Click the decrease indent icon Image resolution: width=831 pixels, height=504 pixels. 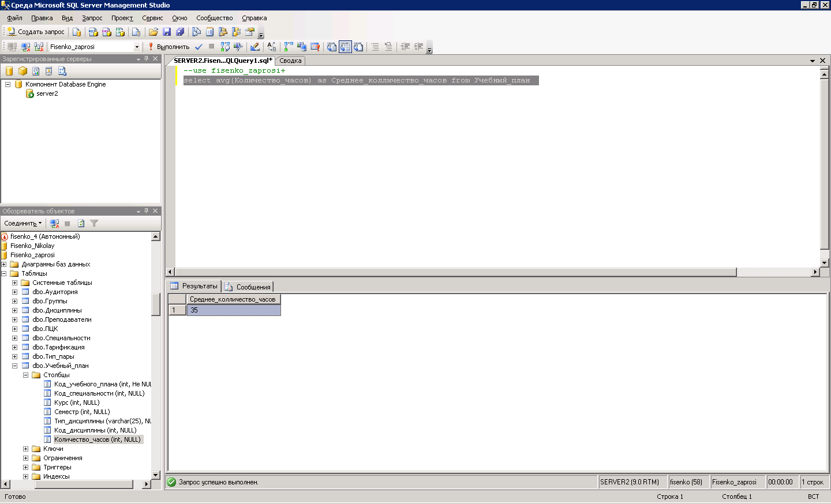pyautogui.click(x=406, y=47)
